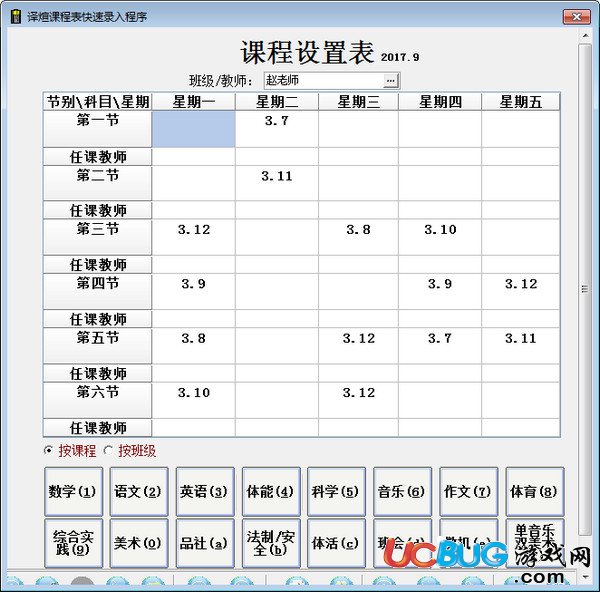This screenshot has width=600, height=592.
Task: Select the 第三节 row header
Action: [x=98, y=237]
